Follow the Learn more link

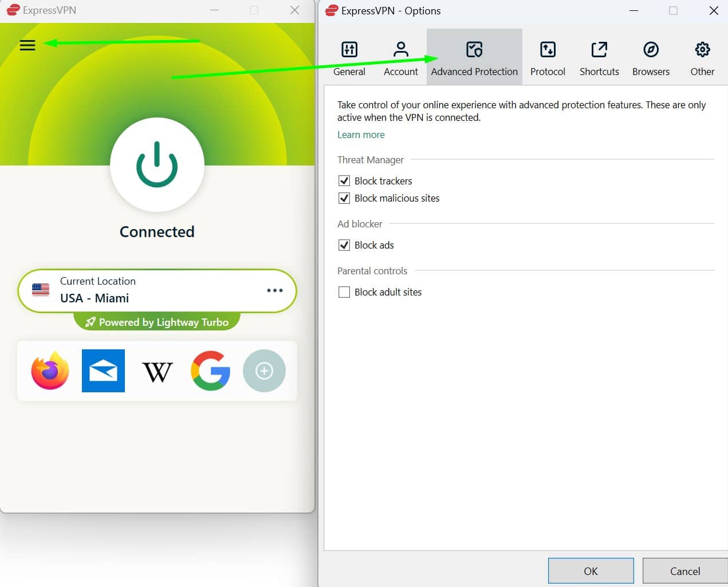361,135
